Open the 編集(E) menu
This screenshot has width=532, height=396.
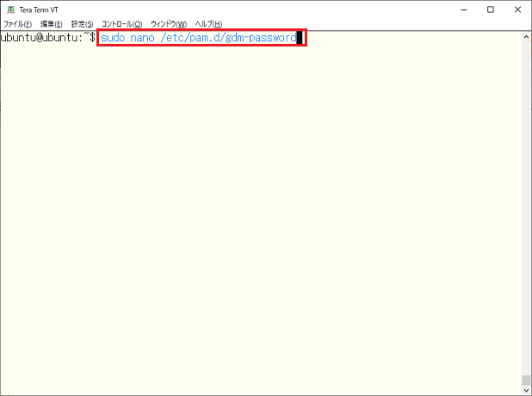tap(51, 23)
